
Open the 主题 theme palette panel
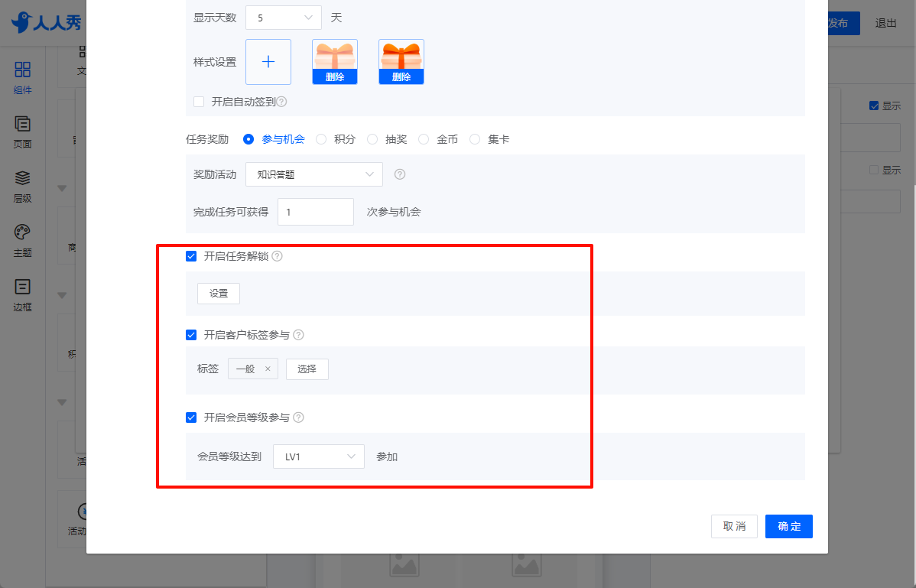[22, 241]
